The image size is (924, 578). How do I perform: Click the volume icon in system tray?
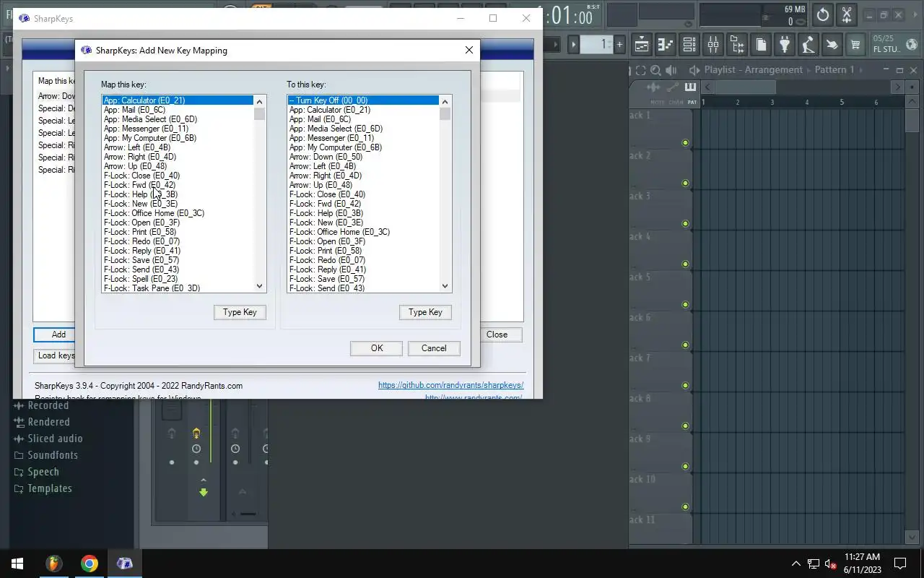point(831,564)
